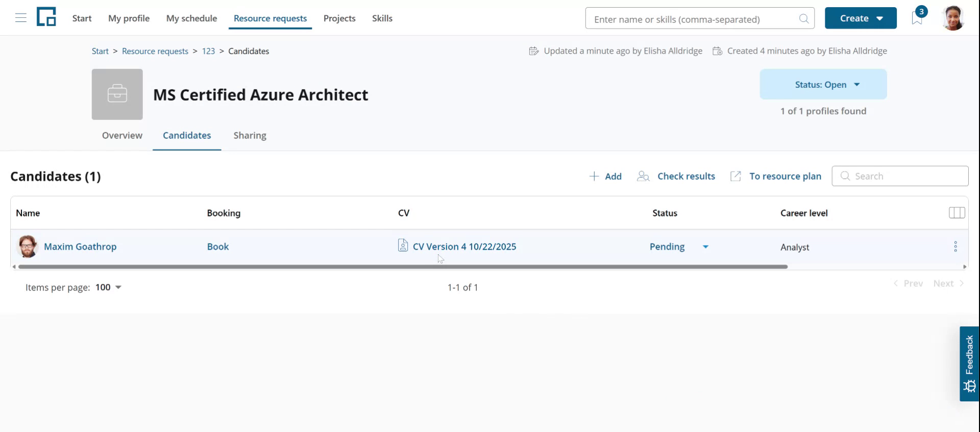Click the CV document icon
Image resolution: width=980 pixels, height=432 pixels.
403,246
